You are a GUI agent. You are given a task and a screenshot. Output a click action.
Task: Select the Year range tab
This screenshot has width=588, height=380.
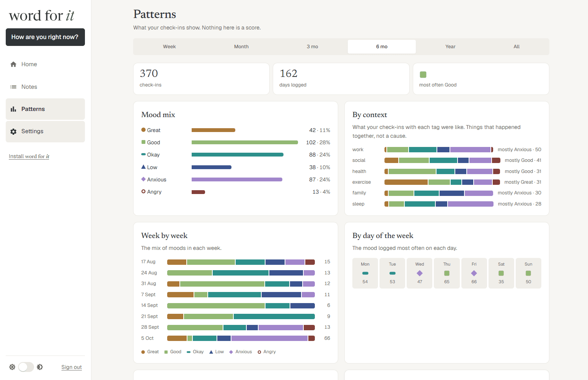coord(450,47)
